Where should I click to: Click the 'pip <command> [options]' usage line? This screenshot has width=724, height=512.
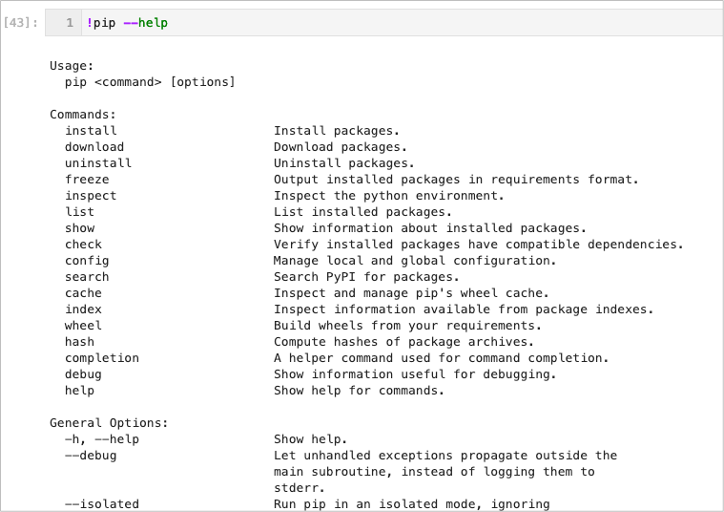[150, 82]
